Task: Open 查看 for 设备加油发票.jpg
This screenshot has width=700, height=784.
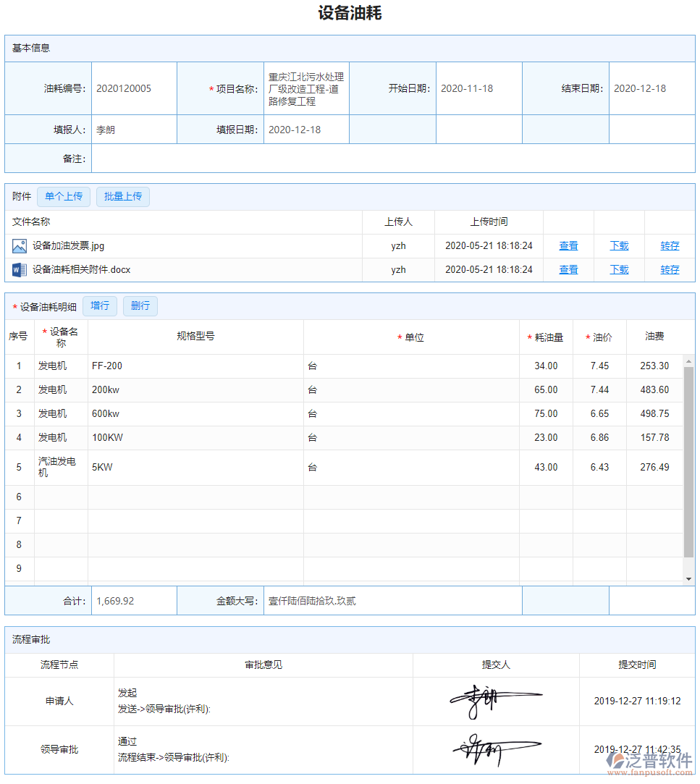Action: click(568, 245)
